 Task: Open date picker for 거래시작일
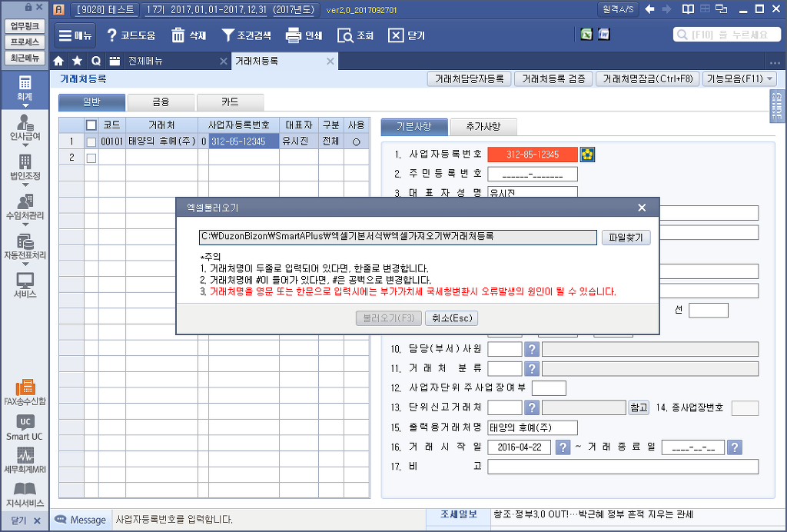[563, 447]
